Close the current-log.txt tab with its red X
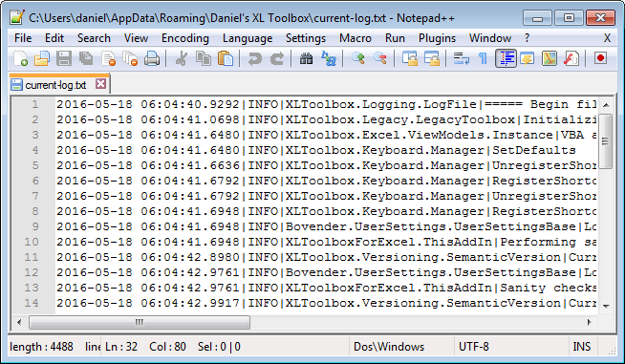The width and height of the screenshot is (625, 364). click(101, 84)
